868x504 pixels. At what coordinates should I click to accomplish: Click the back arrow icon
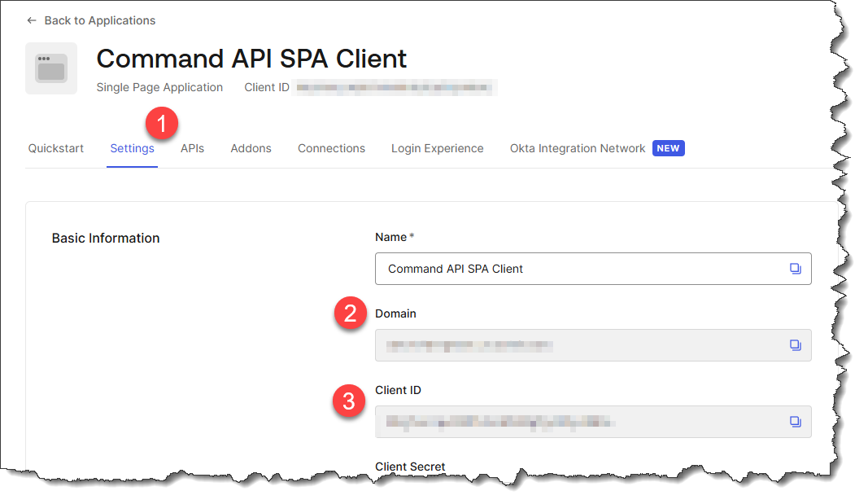[x=32, y=20]
